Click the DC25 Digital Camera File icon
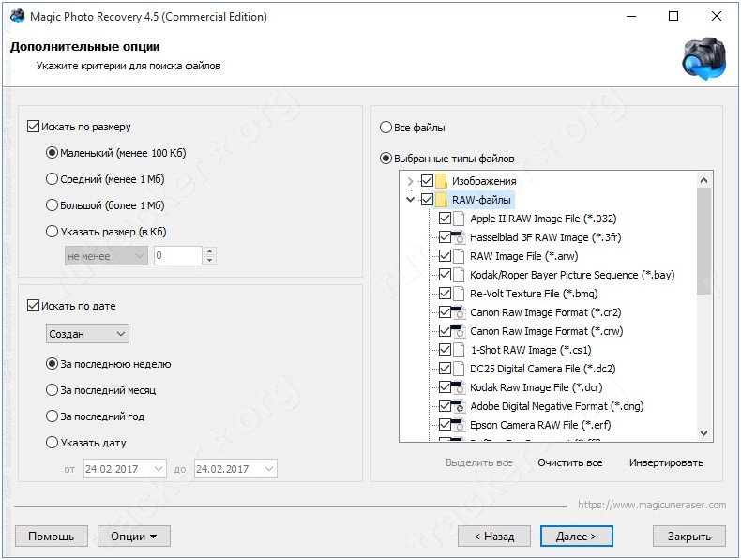 click(x=459, y=369)
